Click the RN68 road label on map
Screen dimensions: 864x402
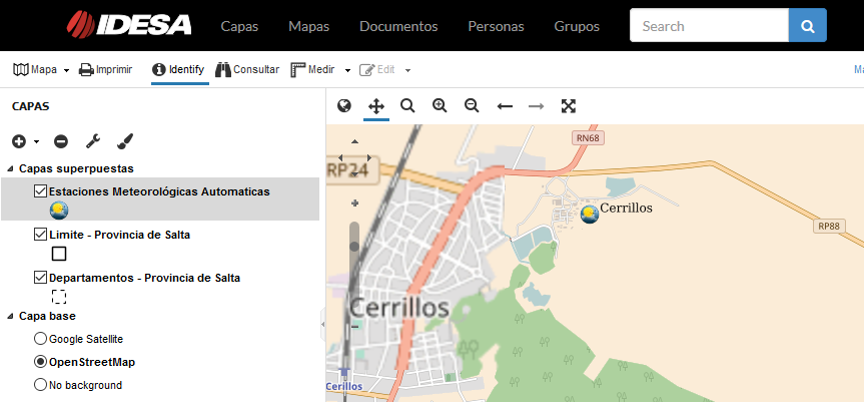(x=587, y=138)
